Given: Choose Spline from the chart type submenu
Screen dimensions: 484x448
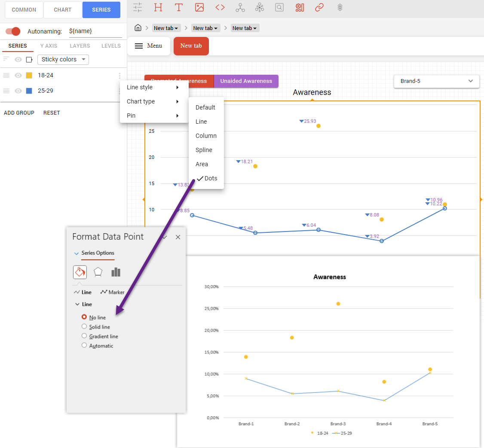Looking at the screenshot, I should click(204, 150).
